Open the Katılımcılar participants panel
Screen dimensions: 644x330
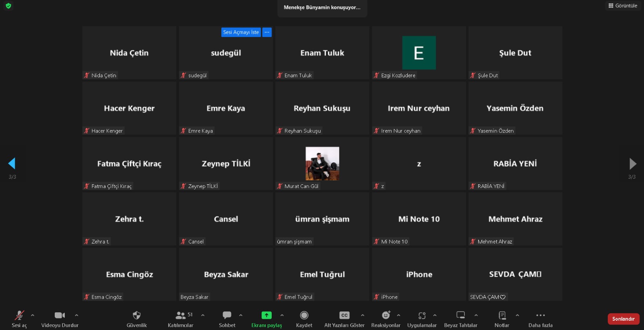click(x=181, y=316)
